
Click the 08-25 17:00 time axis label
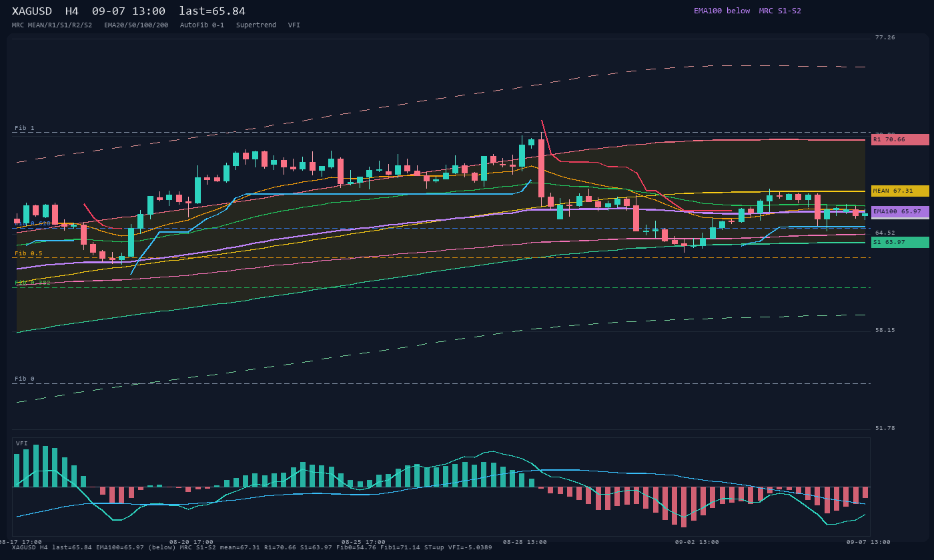coord(364,542)
